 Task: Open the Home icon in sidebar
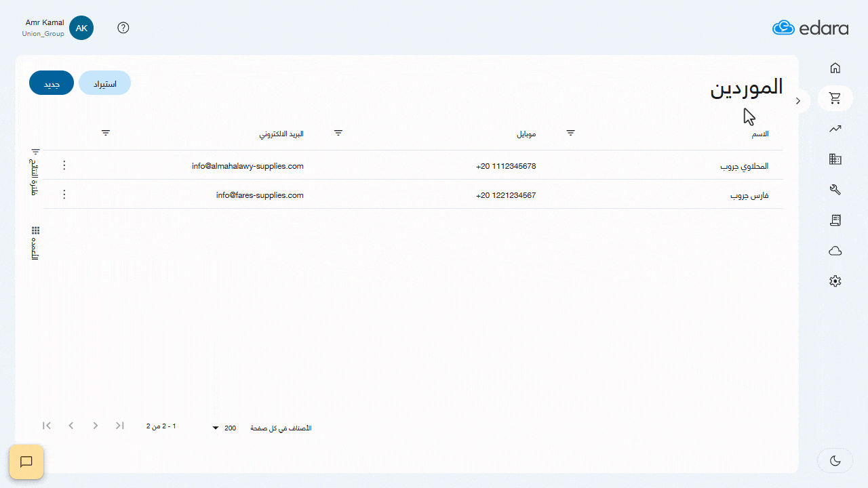835,68
